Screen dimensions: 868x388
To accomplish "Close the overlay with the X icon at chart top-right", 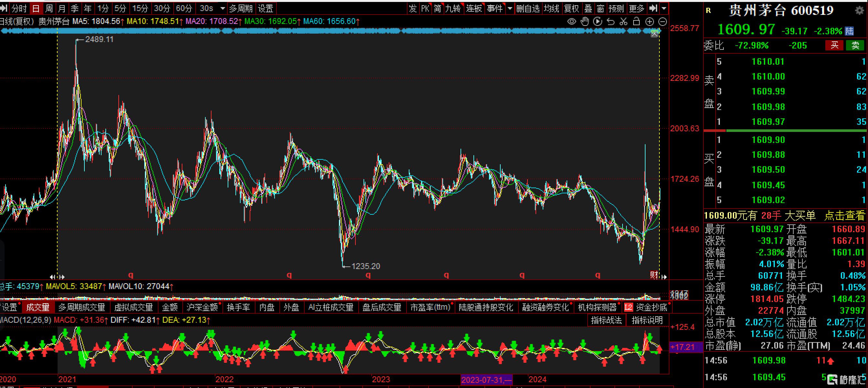I will click(654, 34).
